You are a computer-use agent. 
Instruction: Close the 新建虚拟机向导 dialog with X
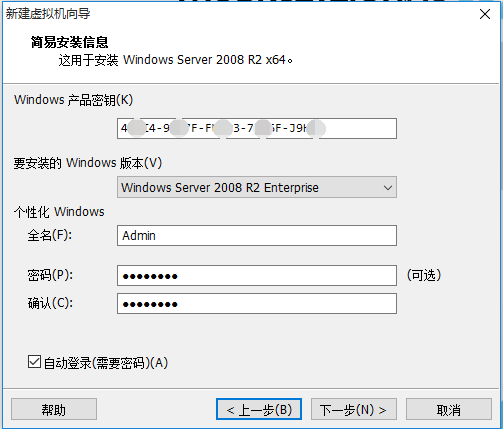485,14
